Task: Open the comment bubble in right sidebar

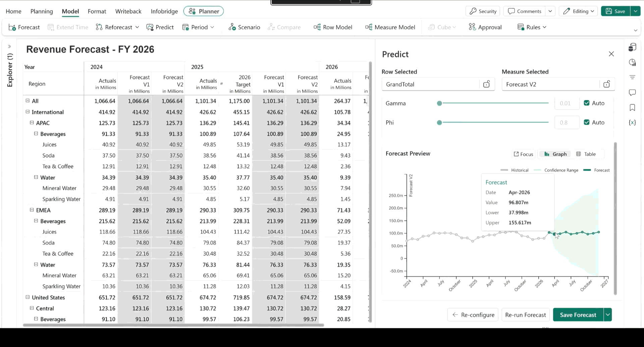Action: coord(632,92)
